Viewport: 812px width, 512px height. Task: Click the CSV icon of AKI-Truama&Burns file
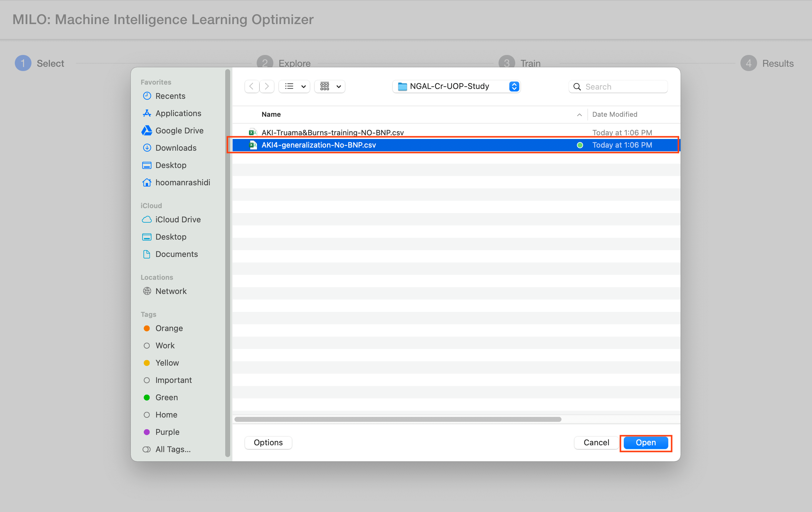[x=253, y=132]
